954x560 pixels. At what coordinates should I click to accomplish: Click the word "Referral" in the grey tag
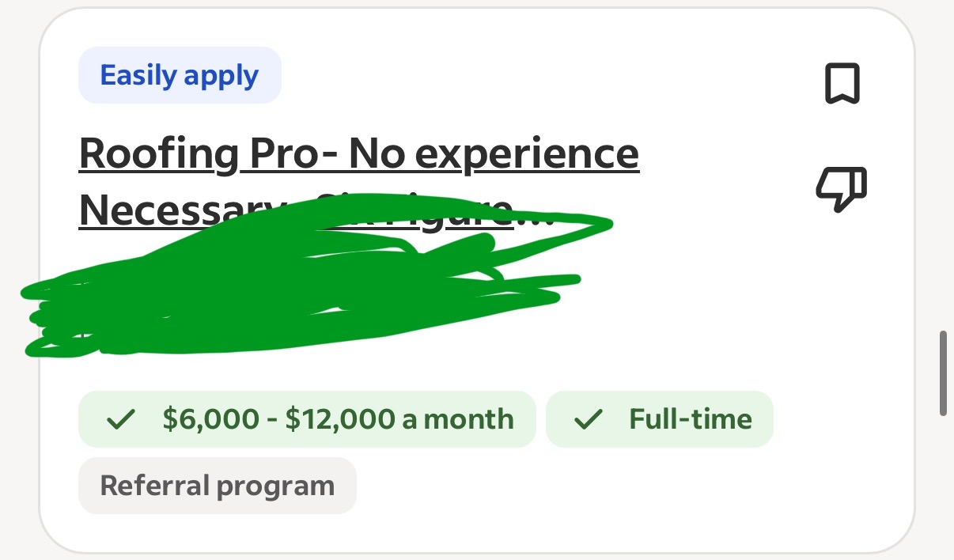[x=154, y=486]
